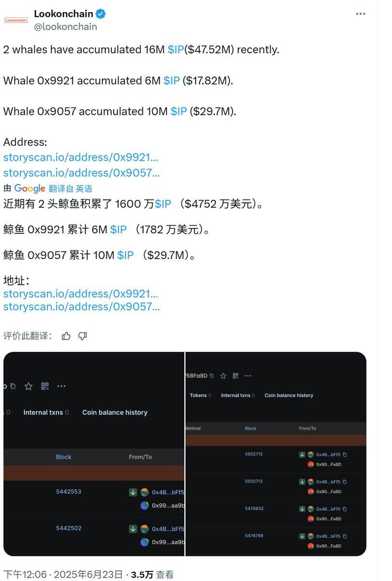Open first storyscan.io/address/0x9057 link
Screen dimensions: 392x581
81,172
